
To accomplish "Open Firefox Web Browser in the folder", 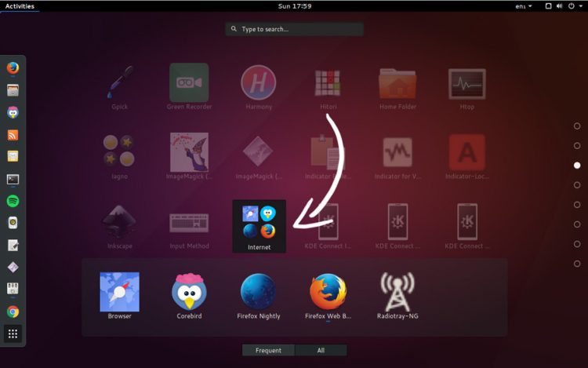I will (328, 296).
